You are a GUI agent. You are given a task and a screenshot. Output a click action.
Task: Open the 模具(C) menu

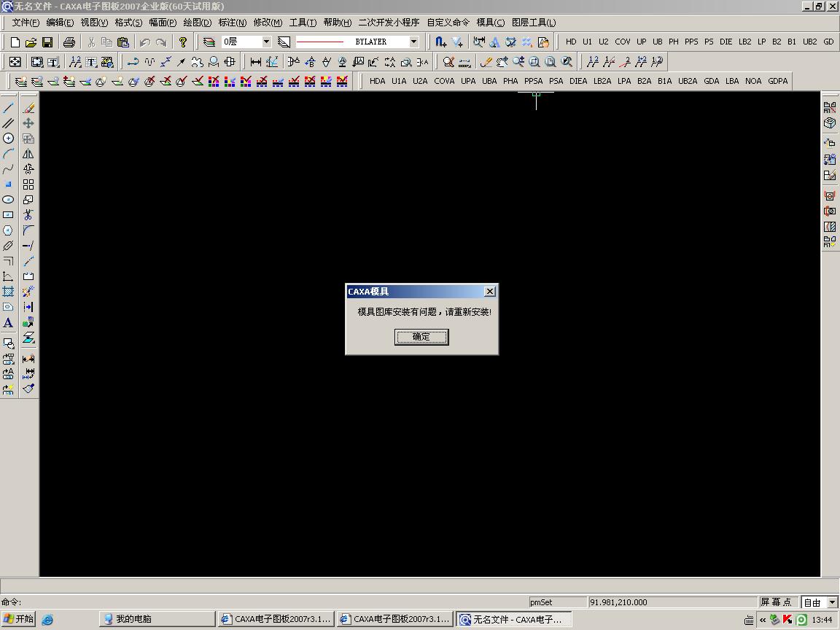(491, 23)
